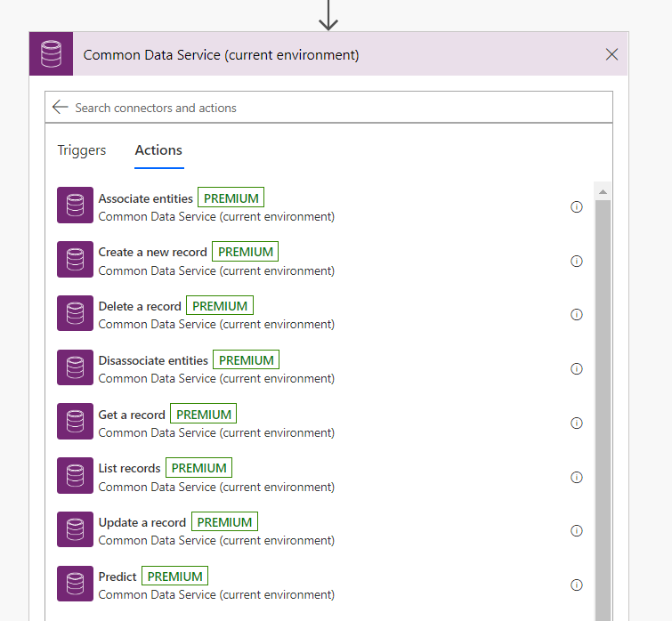The width and height of the screenshot is (672, 621).
Task: Show info icon for List records
Action: point(576,477)
